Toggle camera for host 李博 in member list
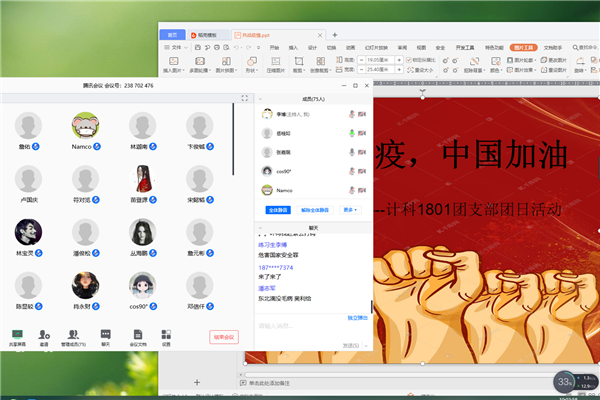 (x=362, y=114)
